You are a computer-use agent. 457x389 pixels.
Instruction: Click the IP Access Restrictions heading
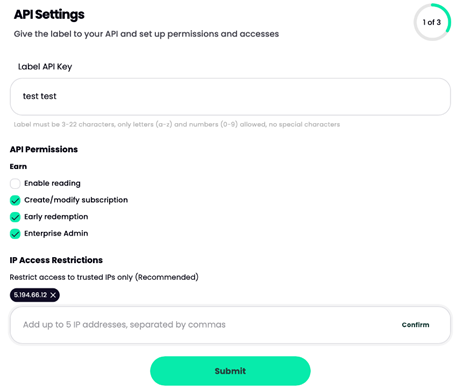pos(56,260)
